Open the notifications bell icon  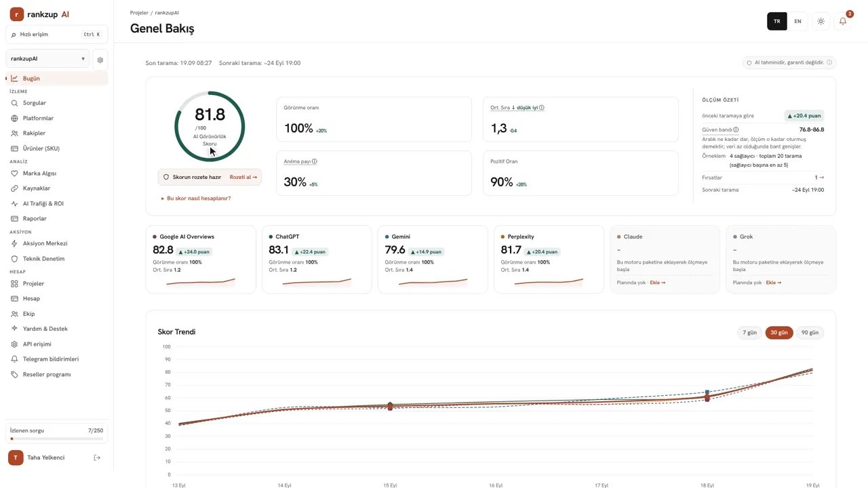tap(843, 21)
